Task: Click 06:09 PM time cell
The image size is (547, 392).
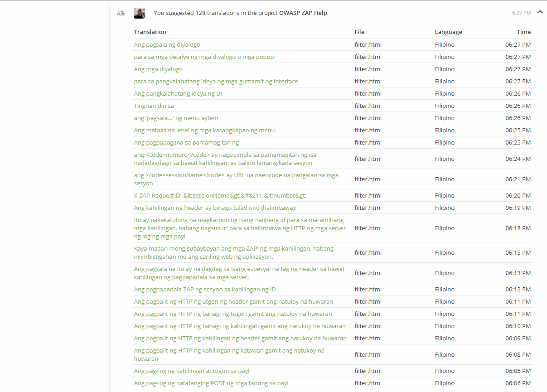Action: point(518,338)
